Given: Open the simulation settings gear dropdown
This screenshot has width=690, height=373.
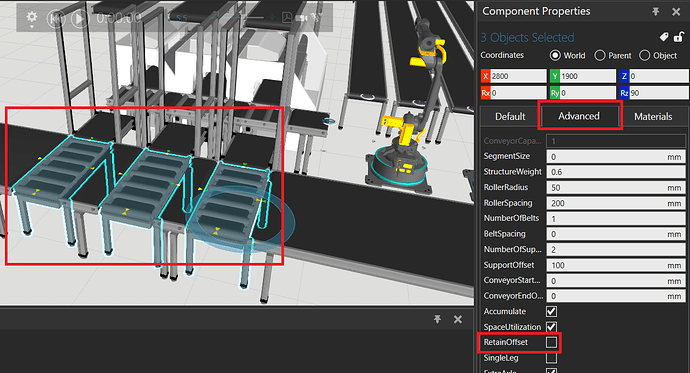Looking at the screenshot, I should click(32, 18).
